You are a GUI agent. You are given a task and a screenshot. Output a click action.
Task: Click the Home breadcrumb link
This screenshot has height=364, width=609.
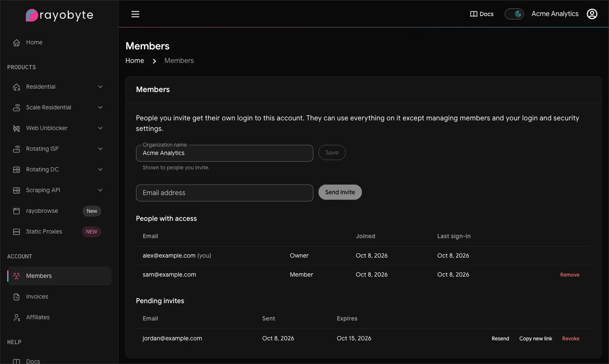point(135,61)
